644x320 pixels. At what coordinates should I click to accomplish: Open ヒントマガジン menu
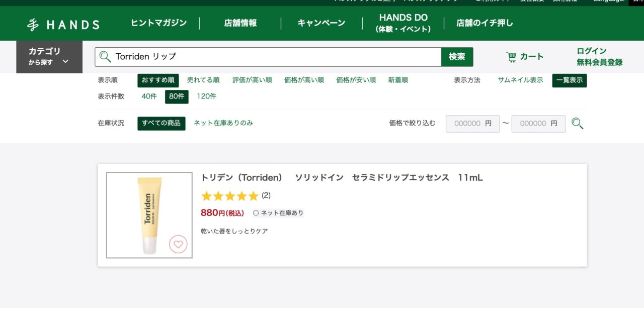(x=158, y=23)
